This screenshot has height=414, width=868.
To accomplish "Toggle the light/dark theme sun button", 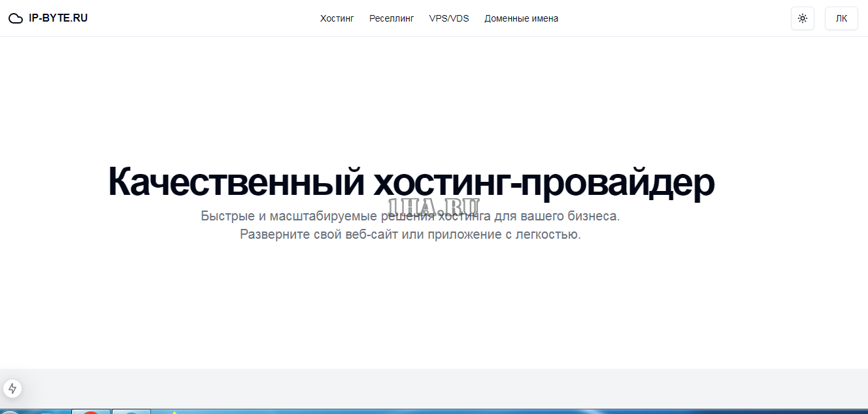I will [802, 18].
